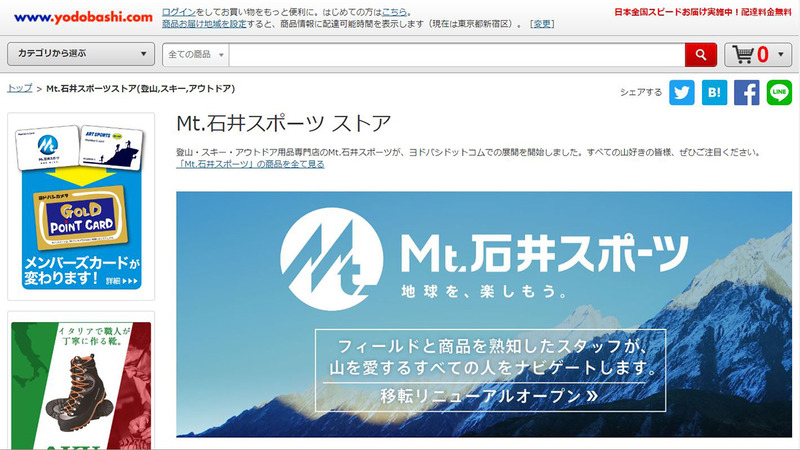Open the shopping cart icon
The width and height of the screenshot is (800, 450).
click(x=743, y=55)
